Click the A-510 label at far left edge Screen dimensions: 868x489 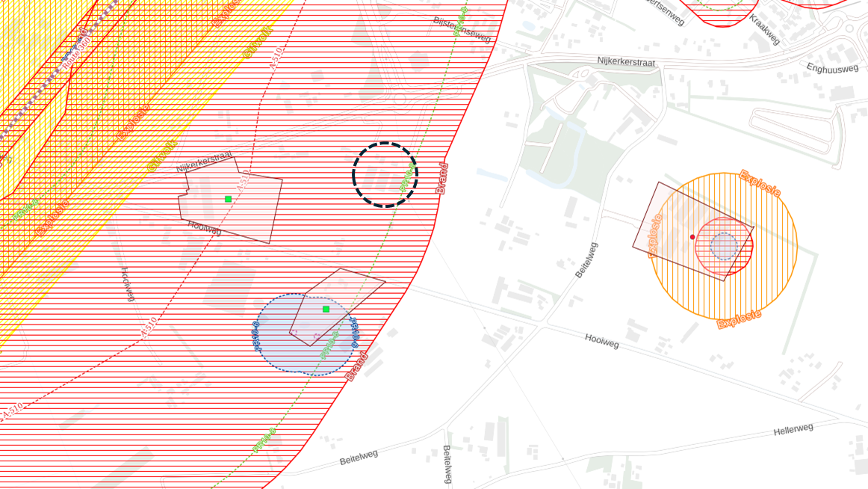click(x=12, y=410)
